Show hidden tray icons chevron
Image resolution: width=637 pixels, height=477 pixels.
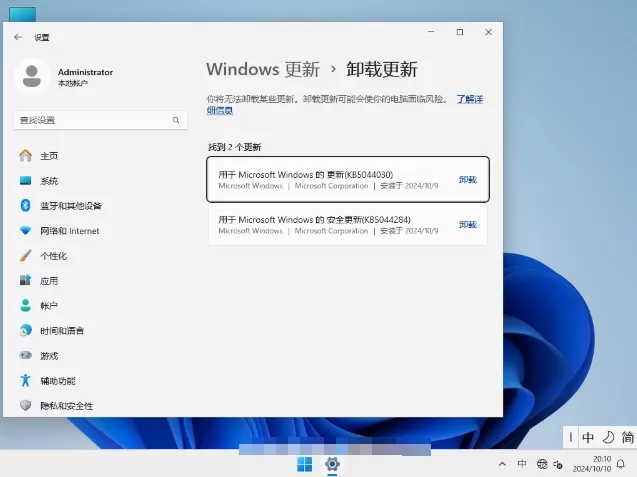coord(502,464)
